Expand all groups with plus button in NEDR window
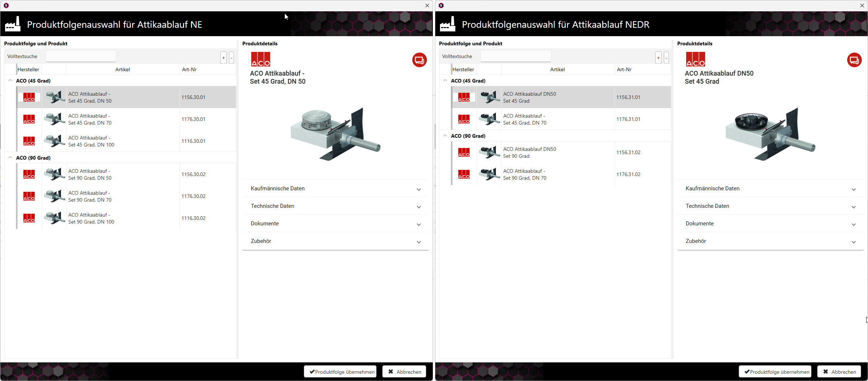The image size is (868, 381). [x=658, y=58]
